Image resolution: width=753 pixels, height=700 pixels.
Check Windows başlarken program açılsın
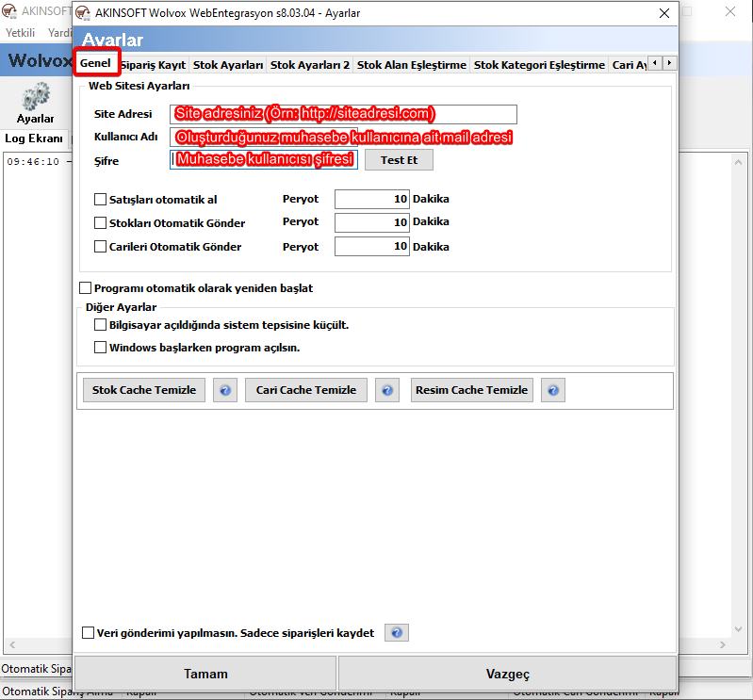point(100,347)
